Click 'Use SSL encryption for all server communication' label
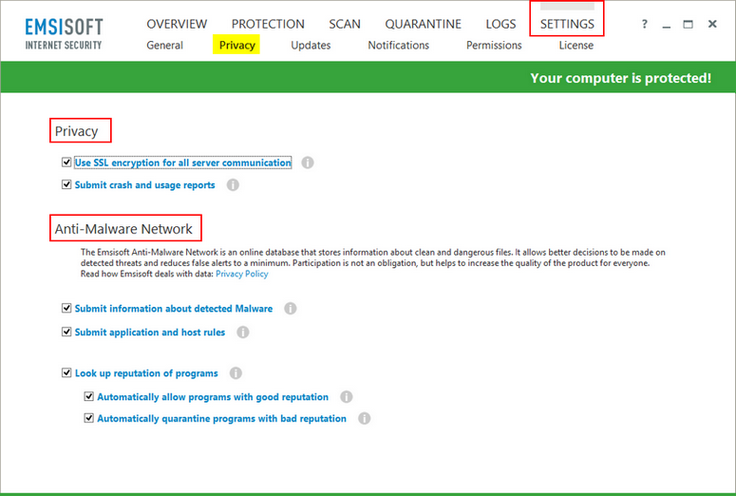 pos(183,163)
